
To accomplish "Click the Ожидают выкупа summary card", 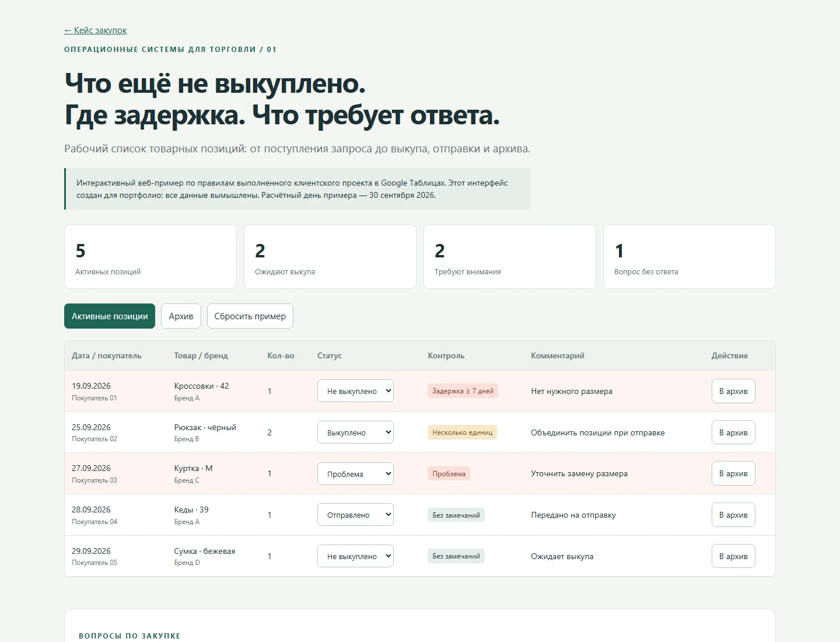I will pos(330,257).
